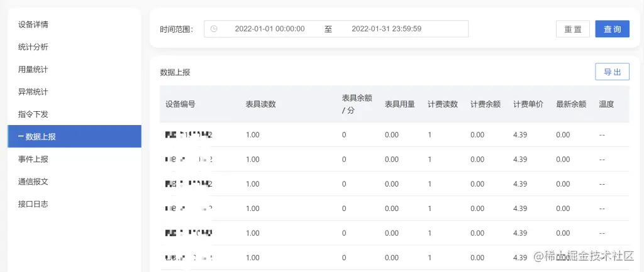Edit start time 2022-01-01 00:00:00
This screenshot has height=272, width=644.
point(270,29)
